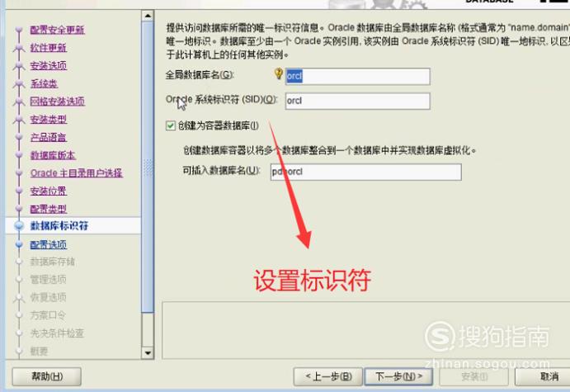
Task: Click the 上一步(B) back button
Action: click(328, 376)
